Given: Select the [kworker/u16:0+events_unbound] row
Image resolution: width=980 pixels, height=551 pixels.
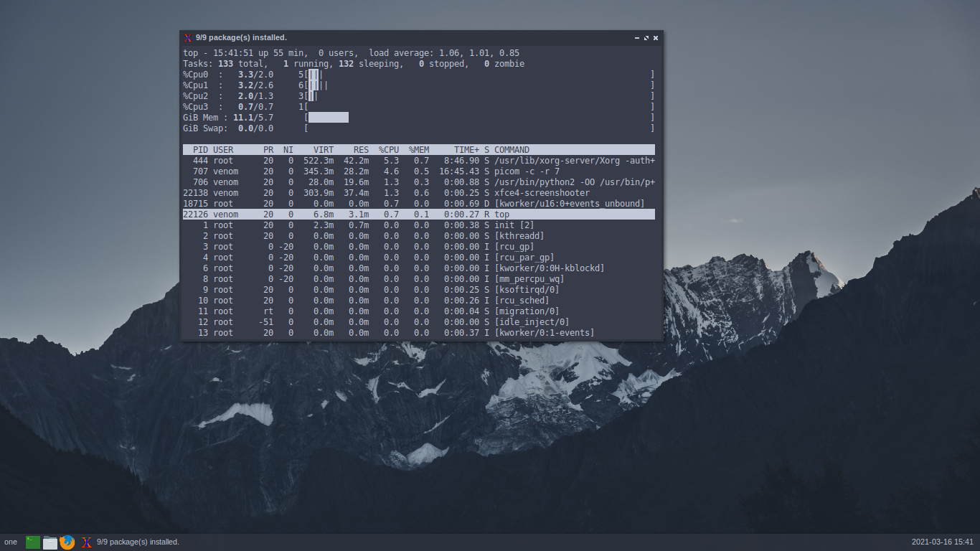Looking at the screenshot, I should [x=419, y=204].
